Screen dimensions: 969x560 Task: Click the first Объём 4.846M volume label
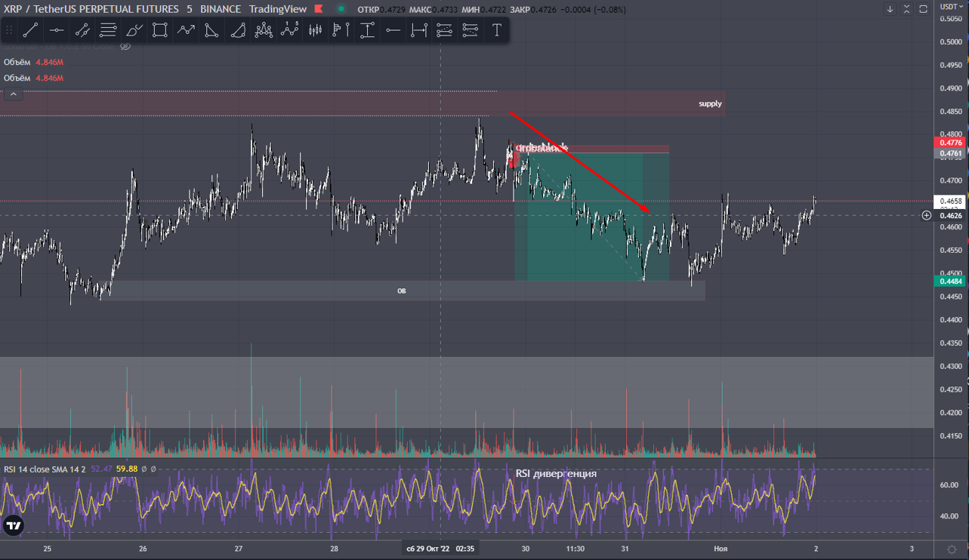pyautogui.click(x=33, y=62)
